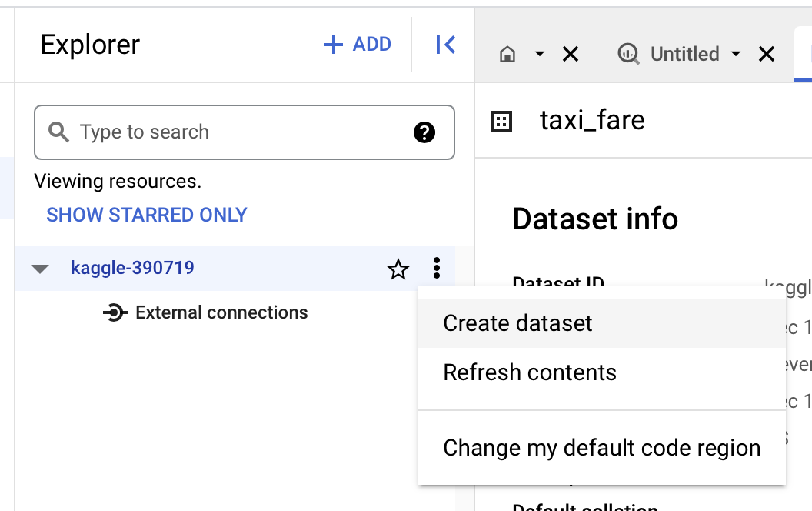Click the ADD button in Explorer
The image size is (812, 511).
tap(358, 45)
